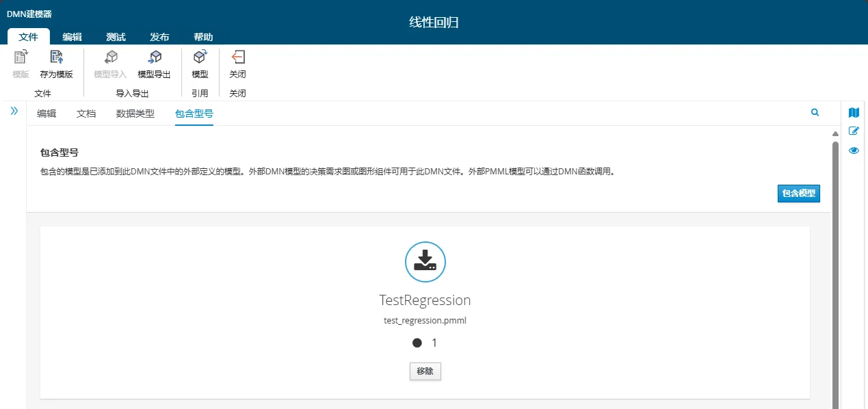Open the 测试 ribbon tab

coord(116,37)
